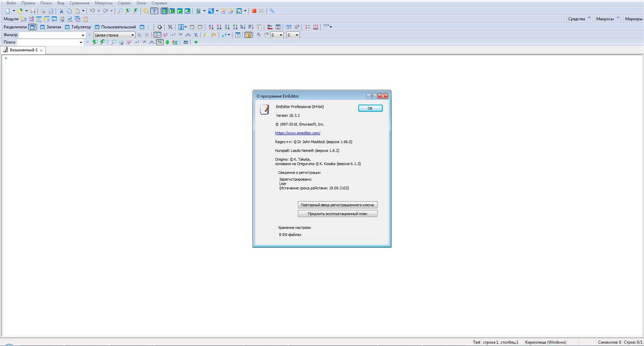Click the Cut scissors icon

(61, 11)
